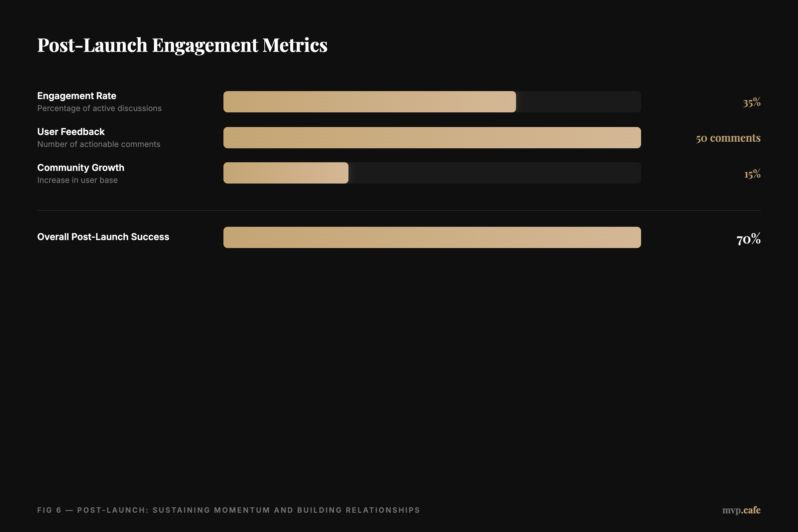Select the Overall Post-Launch Success label
Image resolution: width=798 pixels, height=532 pixels.
[103, 237]
